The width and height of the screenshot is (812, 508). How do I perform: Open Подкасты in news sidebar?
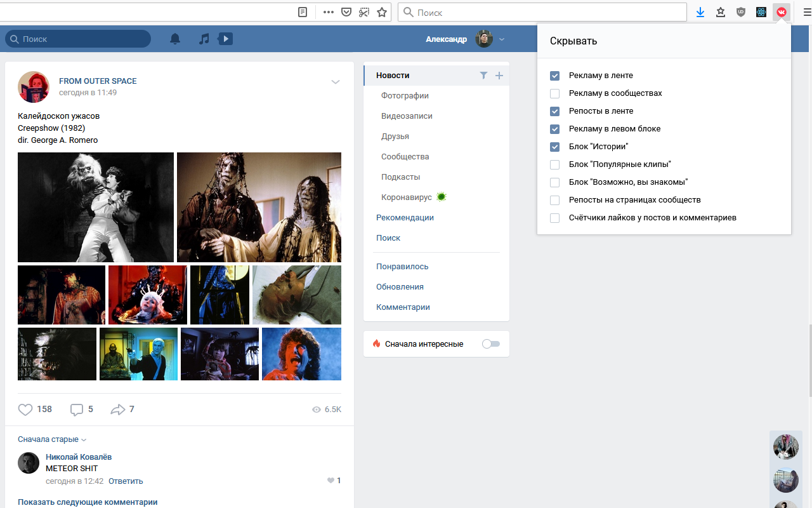click(x=401, y=177)
